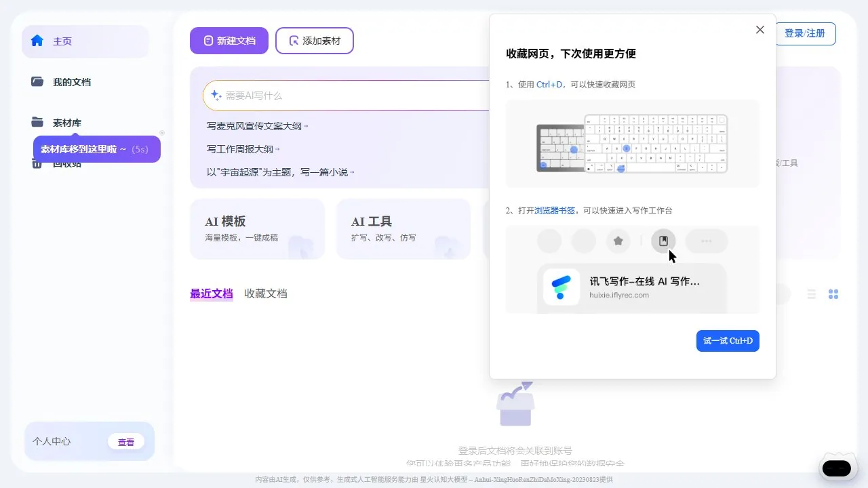The height and width of the screenshot is (488, 868).
Task: Click the 新建文档 button
Action: 229,41
